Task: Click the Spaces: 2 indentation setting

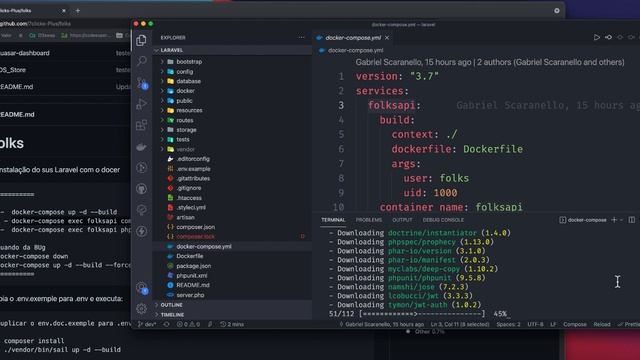Action: coord(508,324)
